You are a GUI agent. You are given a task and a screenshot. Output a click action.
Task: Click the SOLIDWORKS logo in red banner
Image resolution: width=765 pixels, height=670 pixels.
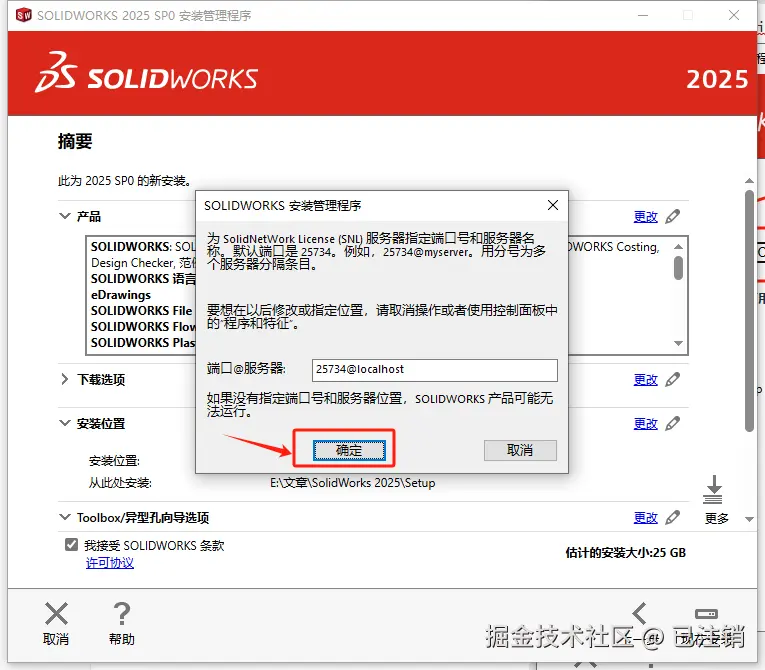point(146,73)
